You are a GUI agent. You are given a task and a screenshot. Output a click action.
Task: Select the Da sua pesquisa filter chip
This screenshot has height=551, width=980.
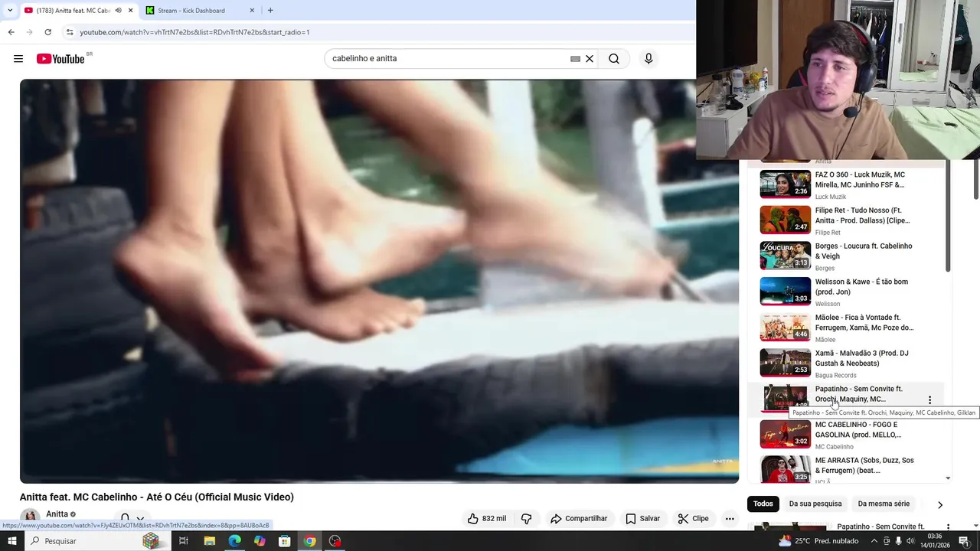(815, 504)
